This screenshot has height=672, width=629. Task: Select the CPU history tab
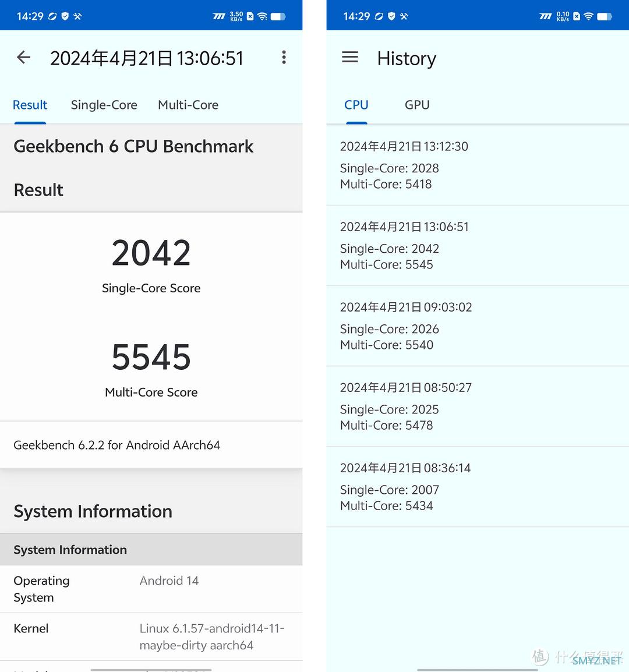[356, 105]
